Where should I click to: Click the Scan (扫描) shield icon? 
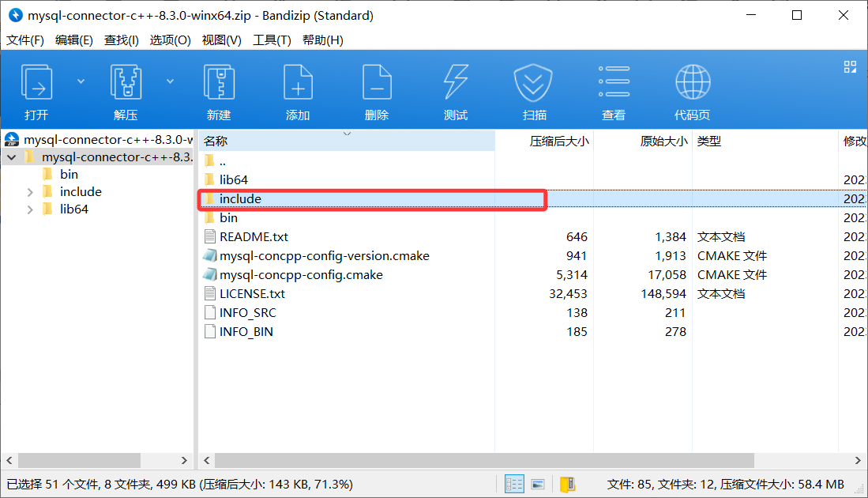533,82
